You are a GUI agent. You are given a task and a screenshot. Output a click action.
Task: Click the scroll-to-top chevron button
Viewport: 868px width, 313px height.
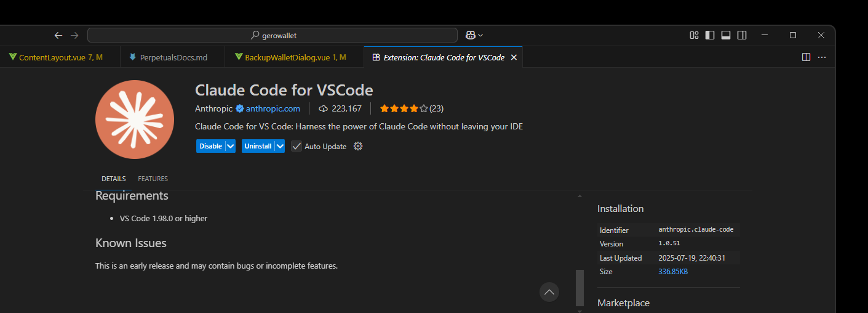click(x=549, y=291)
